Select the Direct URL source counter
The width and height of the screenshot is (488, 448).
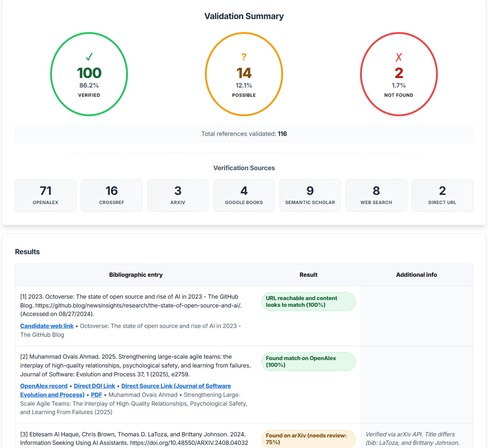click(442, 195)
